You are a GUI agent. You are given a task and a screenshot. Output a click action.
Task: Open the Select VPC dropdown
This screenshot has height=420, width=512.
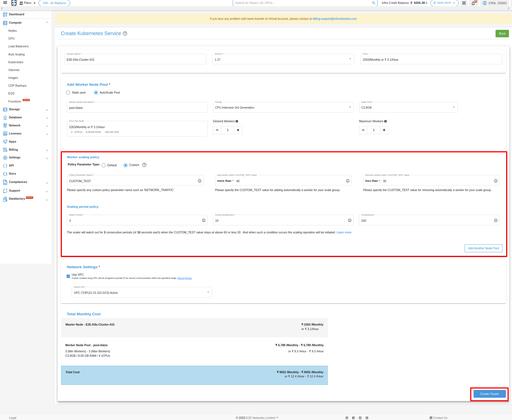142,292
